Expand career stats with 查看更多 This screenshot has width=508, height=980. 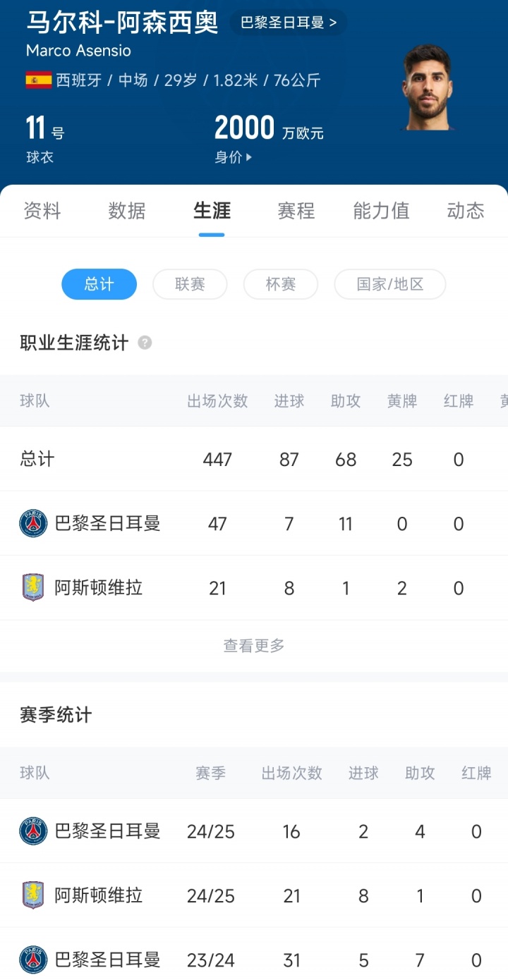pyautogui.click(x=254, y=645)
